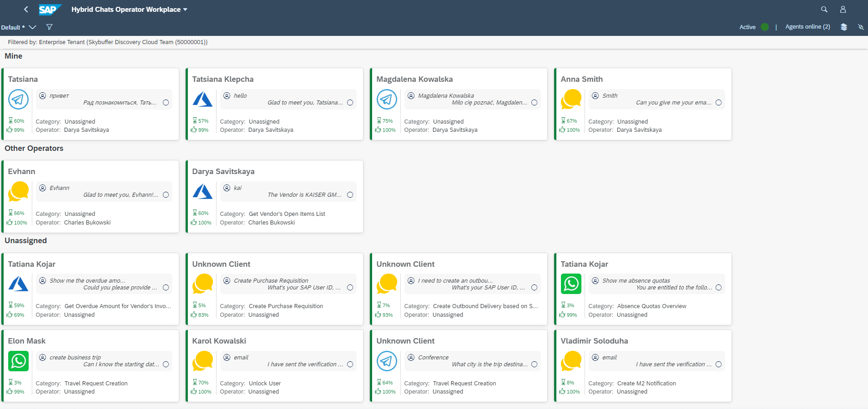
Task: Select radio button on Evhann message
Action: click(x=166, y=195)
